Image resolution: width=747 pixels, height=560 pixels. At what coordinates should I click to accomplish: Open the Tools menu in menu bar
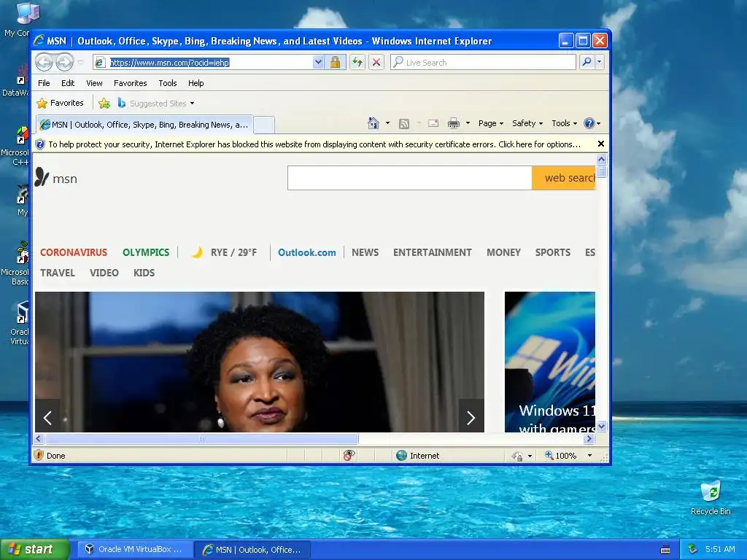[168, 83]
